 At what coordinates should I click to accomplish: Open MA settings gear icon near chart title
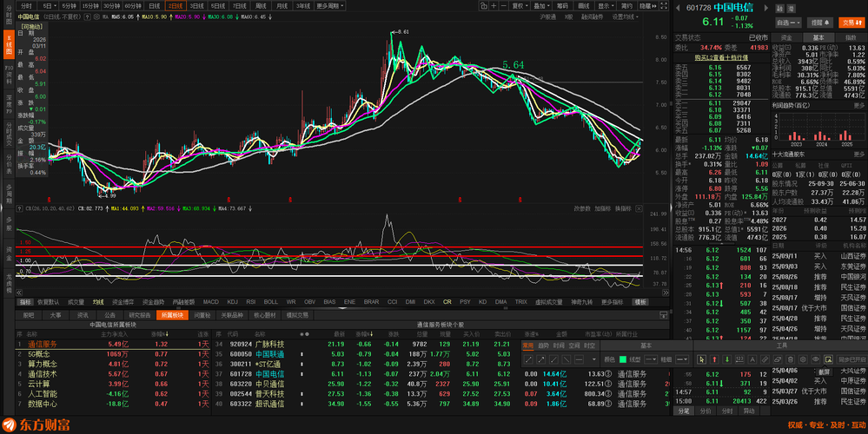tap(98, 16)
